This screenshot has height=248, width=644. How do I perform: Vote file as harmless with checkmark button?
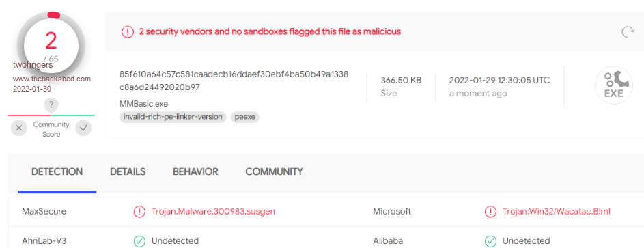[x=83, y=128]
